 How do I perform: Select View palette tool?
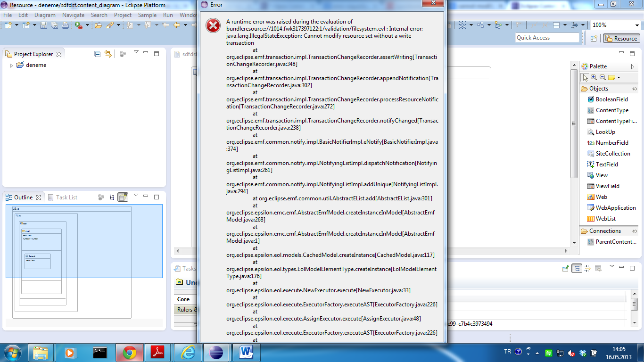pyautogui.click(x=597, y=175)
